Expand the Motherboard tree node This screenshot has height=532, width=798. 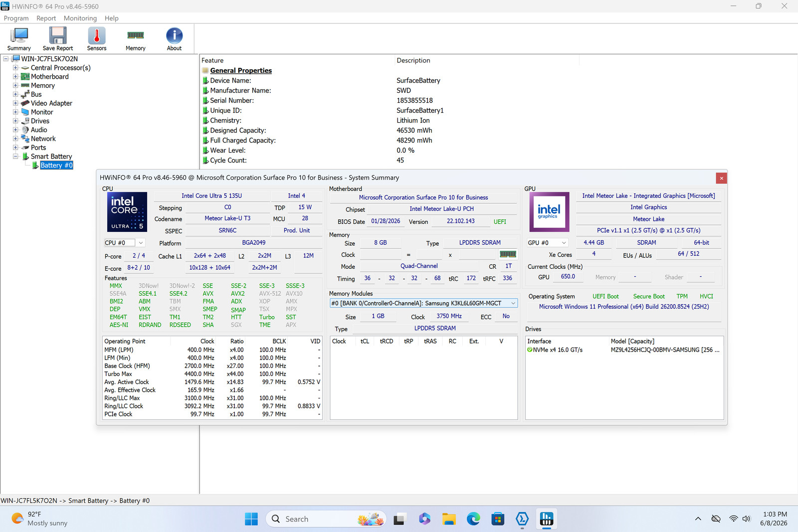15,77
